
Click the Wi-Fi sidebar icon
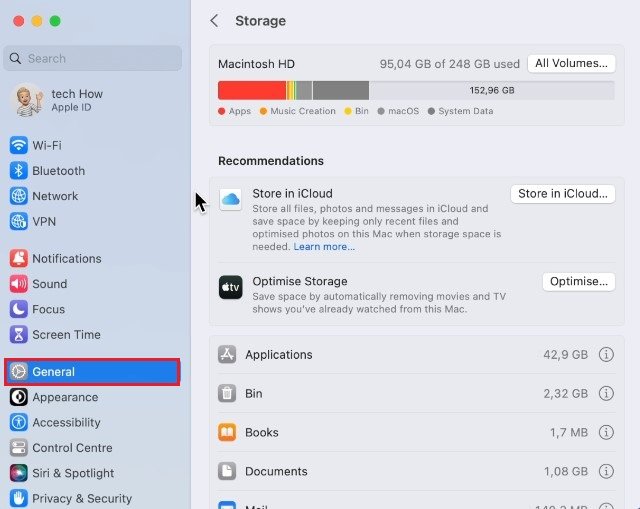pyautogui.click(x=18, y=145)
